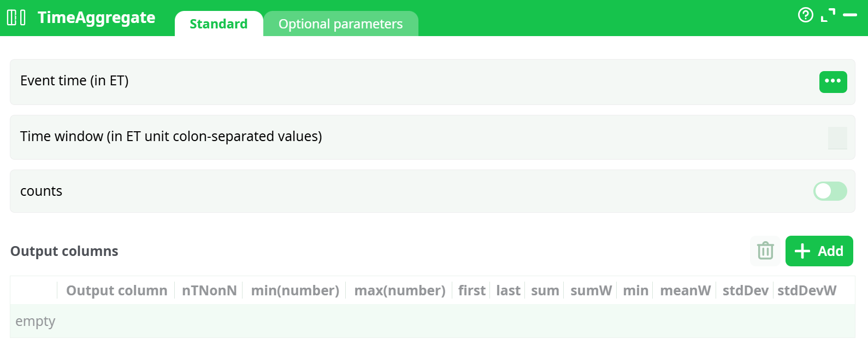Select the stdDev column header
Image resolution: width=868 pixels, height=350 pixels.
point(745,290)
